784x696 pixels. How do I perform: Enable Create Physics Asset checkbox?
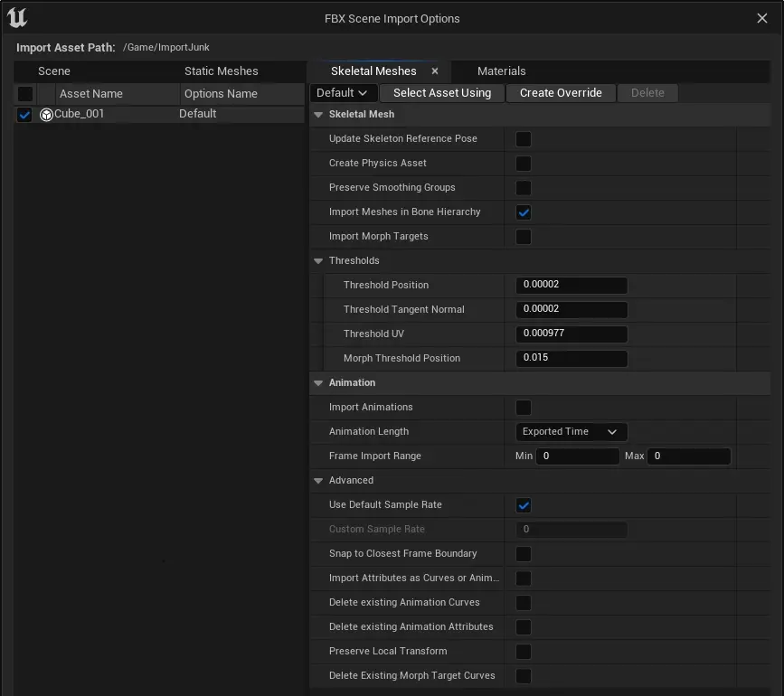pyautogui.click(x=523, y=164)
